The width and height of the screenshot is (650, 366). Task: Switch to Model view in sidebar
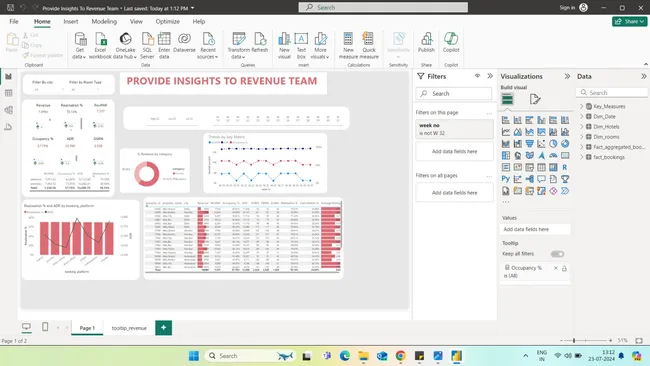[9, 110]
